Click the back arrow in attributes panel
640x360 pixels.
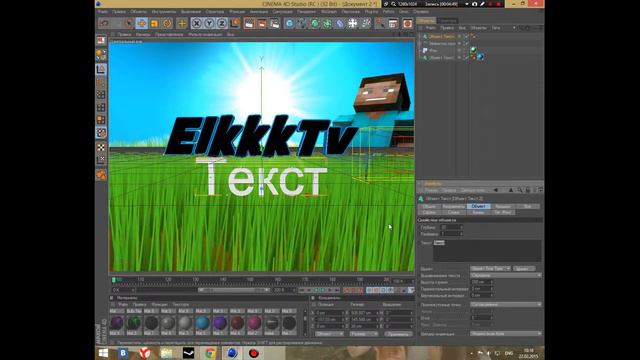point(496,190)
